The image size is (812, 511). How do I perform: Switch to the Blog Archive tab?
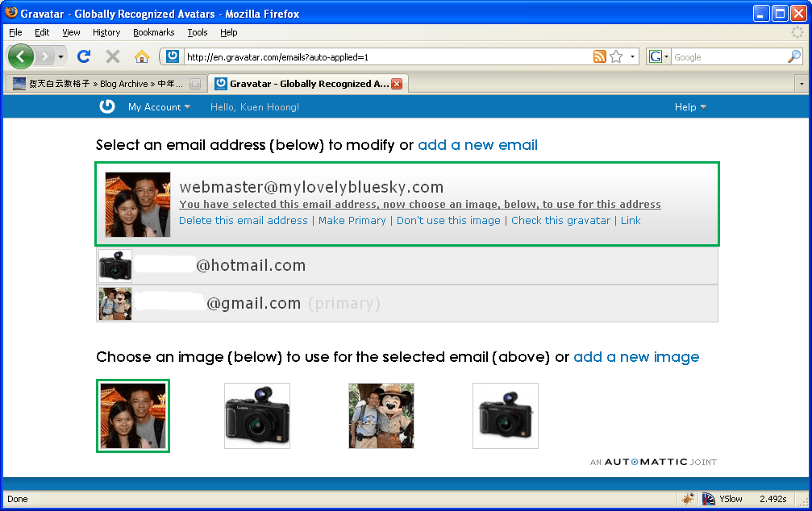pyautogui.click(x=101, y=84)
